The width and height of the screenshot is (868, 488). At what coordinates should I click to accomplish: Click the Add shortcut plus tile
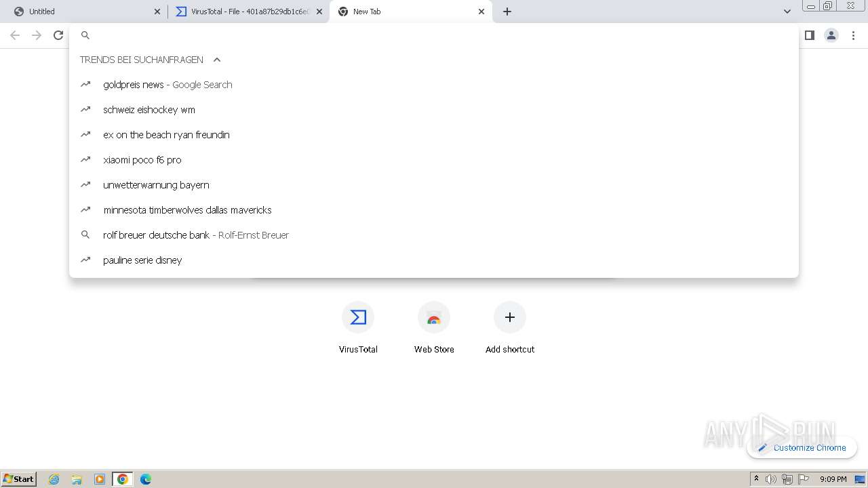[x=510, y=328]
